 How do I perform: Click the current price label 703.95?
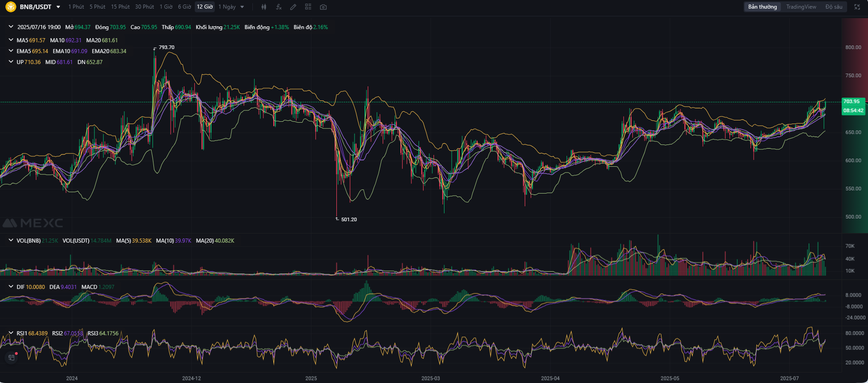853,101
